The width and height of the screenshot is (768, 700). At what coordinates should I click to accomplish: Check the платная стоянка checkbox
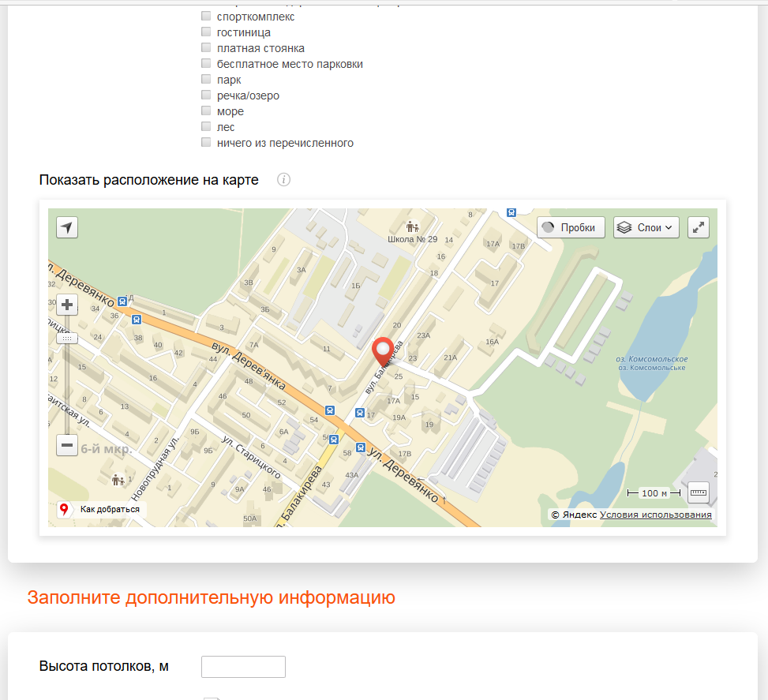point(206,47)
